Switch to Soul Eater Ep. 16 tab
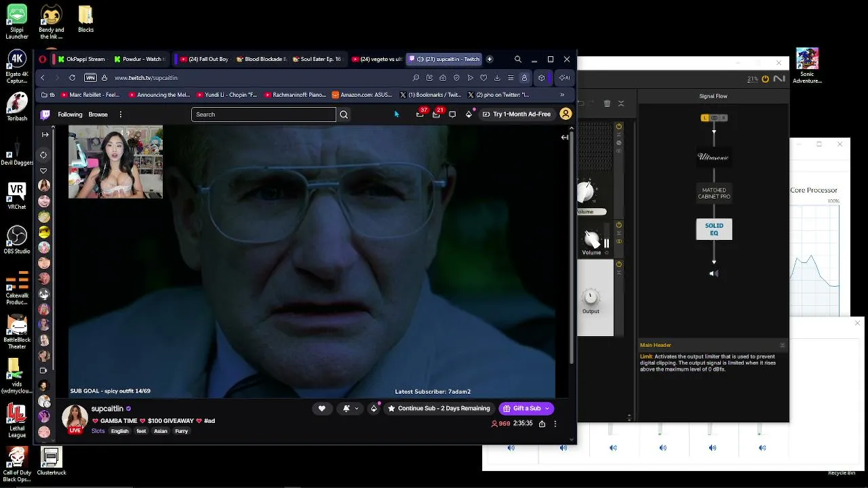The width and height of the screenshot is (868, 488). tap(317, 59)
